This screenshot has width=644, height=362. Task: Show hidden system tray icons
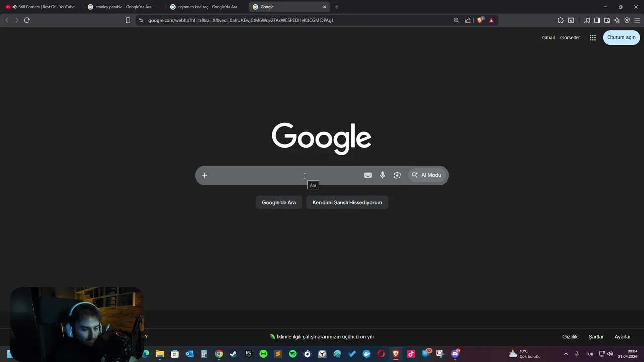pos(566,354)
